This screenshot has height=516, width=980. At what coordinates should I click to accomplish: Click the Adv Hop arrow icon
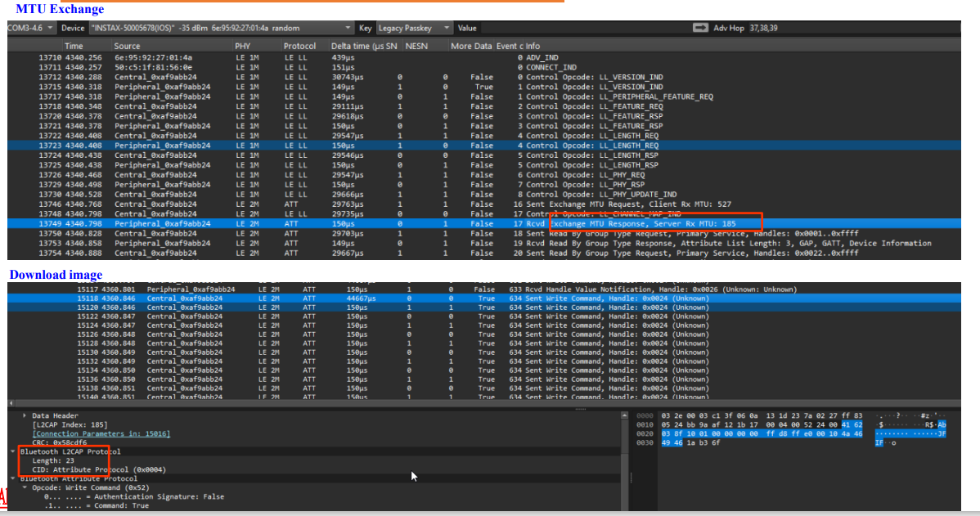tap(700, 28)
